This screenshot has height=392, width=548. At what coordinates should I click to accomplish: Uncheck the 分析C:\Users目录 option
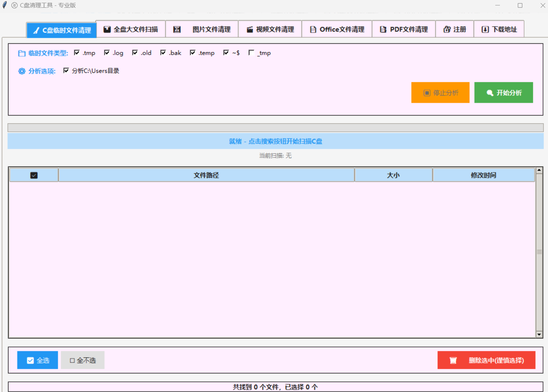[x=66, y=71]
